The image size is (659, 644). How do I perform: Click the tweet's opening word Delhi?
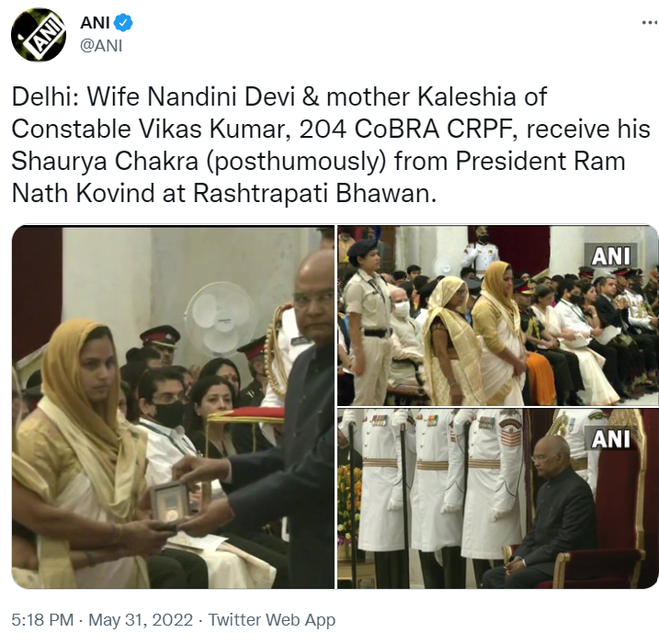(45, 96)
